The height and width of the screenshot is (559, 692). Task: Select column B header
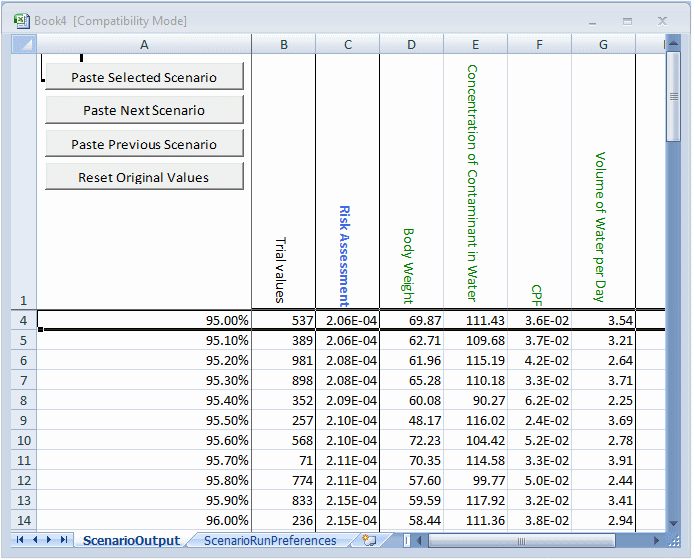(283, 44)
